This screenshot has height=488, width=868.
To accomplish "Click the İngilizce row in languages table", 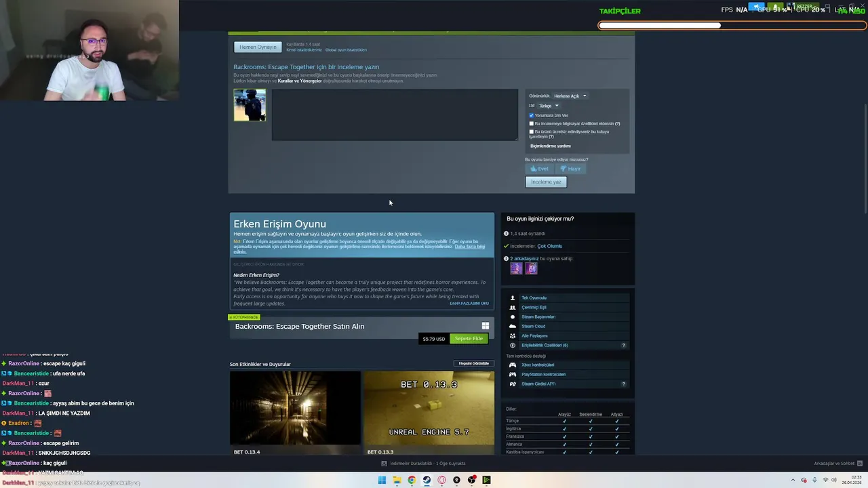I will pos(567,428).
